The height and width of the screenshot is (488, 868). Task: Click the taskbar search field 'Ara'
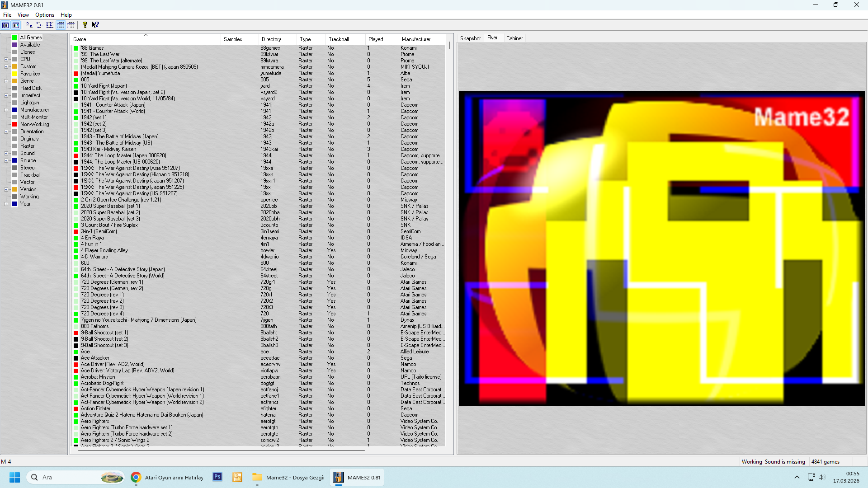[75, 477]
